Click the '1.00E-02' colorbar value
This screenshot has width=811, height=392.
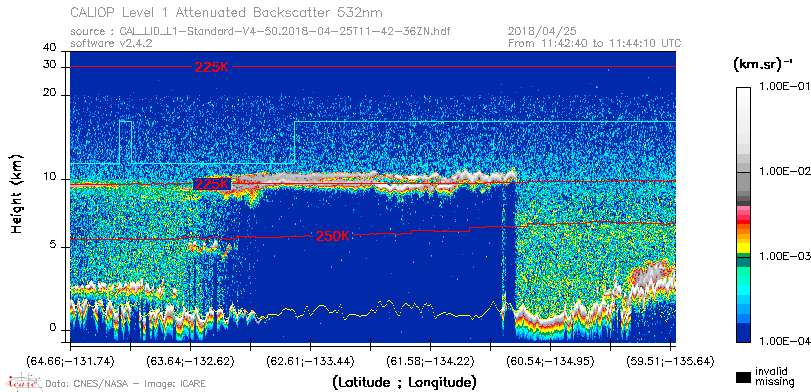[x=786, y=171]
